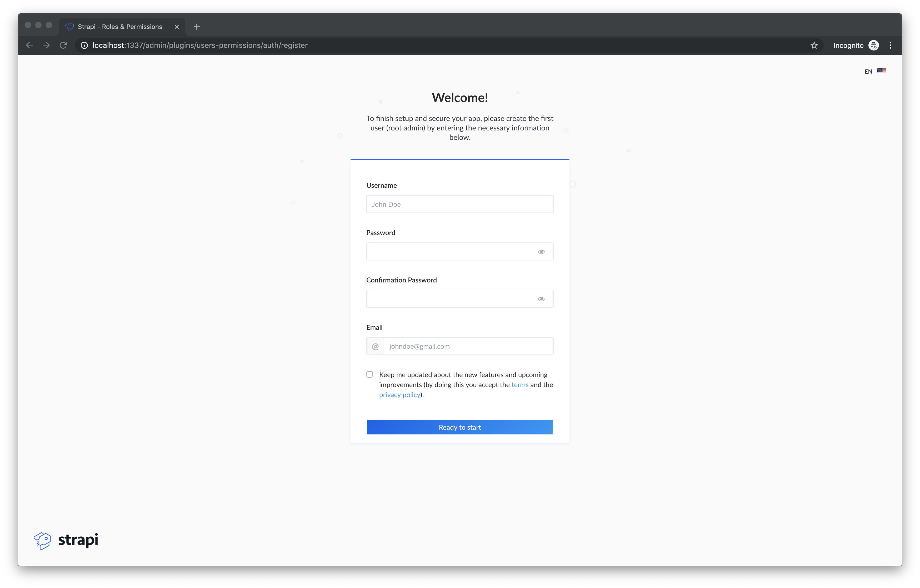The image size is (920, 588).
Task: Click into the Email input field
Action: [468, 346]
